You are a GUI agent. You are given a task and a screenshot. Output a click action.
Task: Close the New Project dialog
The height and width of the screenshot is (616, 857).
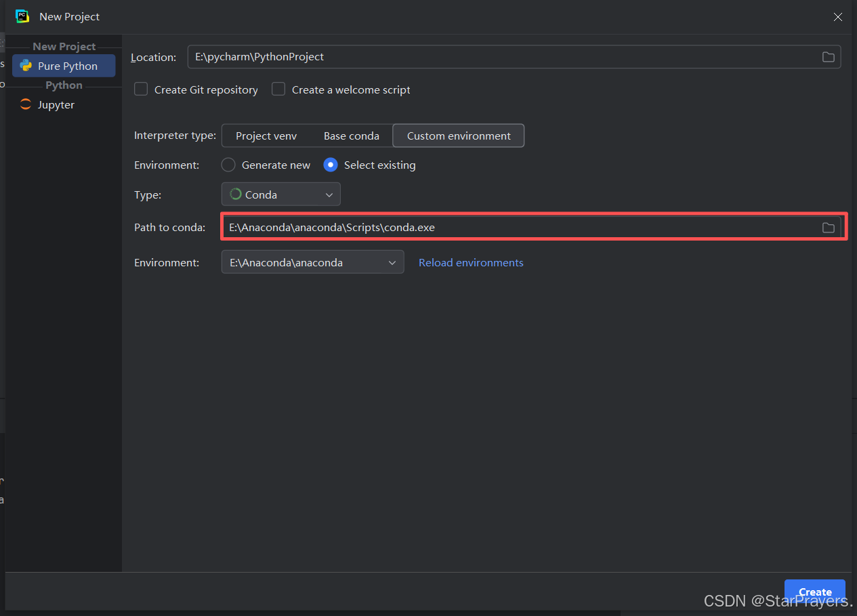click(838, 17)
